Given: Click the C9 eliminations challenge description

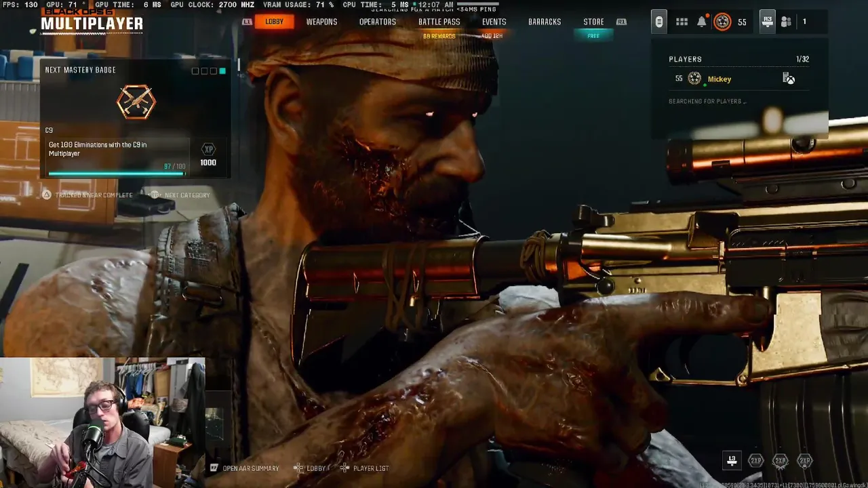Looking at the screenshot, I should pyautogui.click(x=98, y=149).
